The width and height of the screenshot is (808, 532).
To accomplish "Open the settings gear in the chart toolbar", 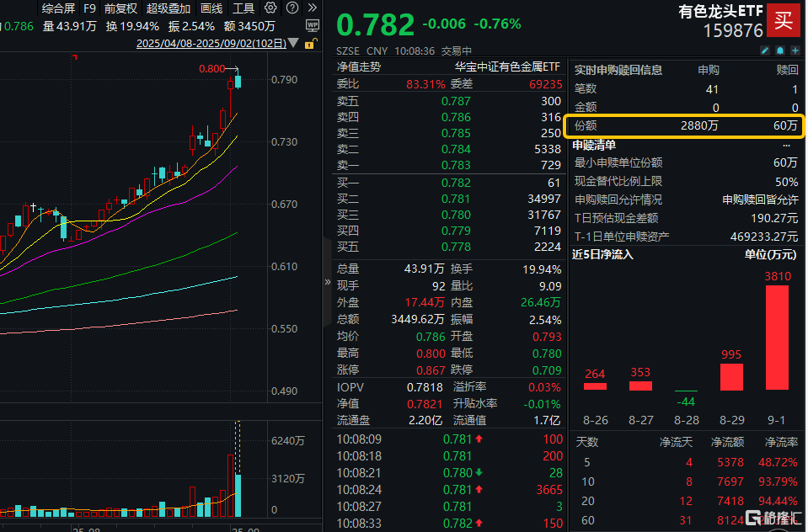I will click(x=270, y=8).
